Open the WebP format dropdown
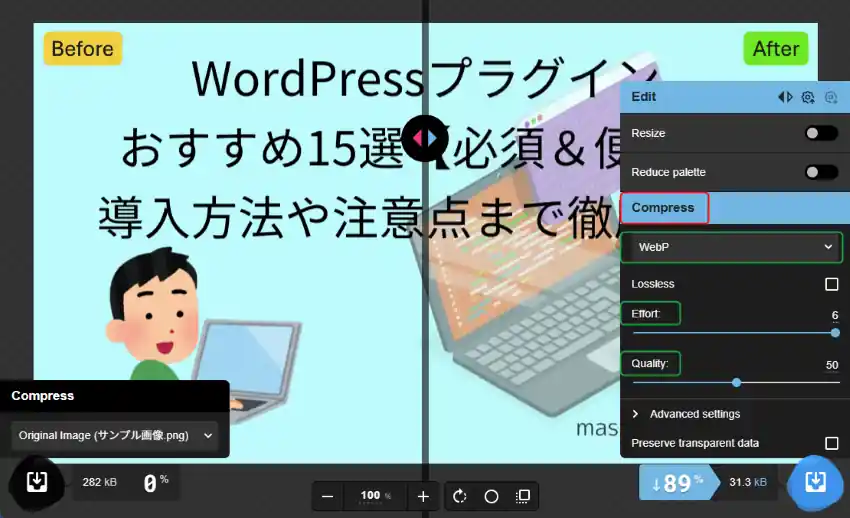 pyautogui.click(x=731, y=247)
